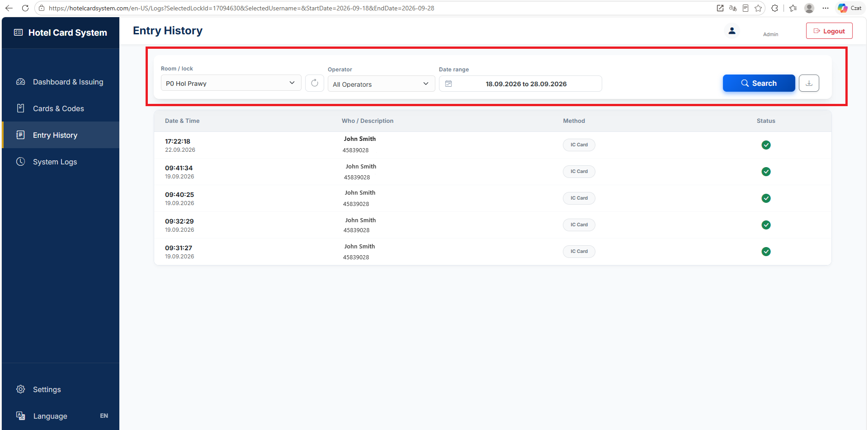This screenshot has width=868, height=430.
Task: Click IC Card badge for 09:32:29 entry
Action: tap(579, 225)
